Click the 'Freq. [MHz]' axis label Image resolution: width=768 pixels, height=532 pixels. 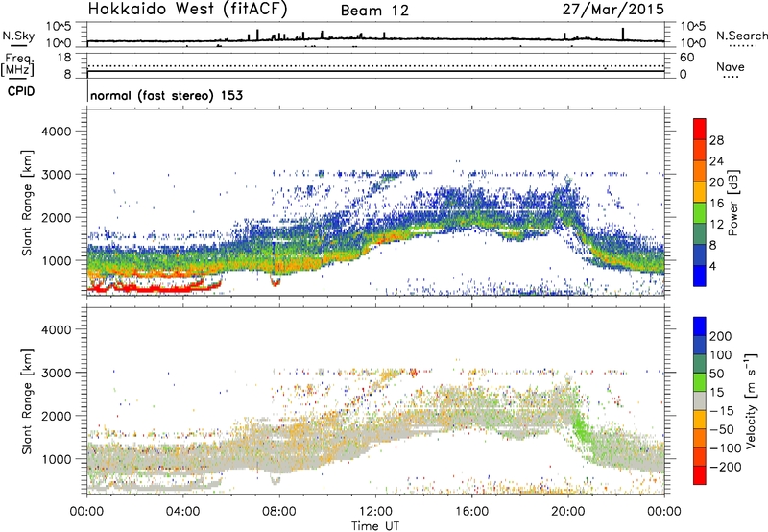tap(18, 64)
